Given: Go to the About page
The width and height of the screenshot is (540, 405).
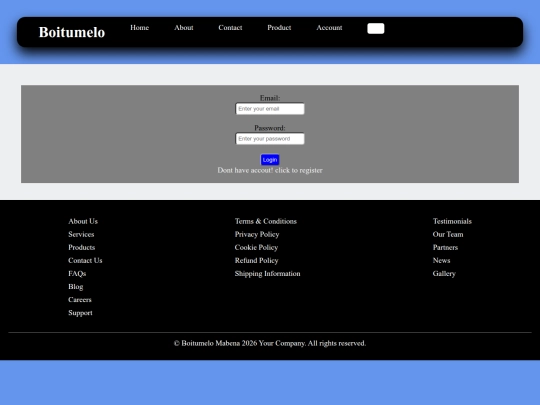Looking at the screenshot, I should [184, 28].
